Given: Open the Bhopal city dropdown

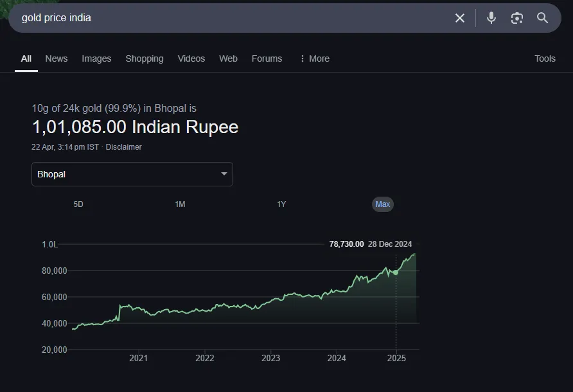Looking at the screenshot, I should (132, 174).
